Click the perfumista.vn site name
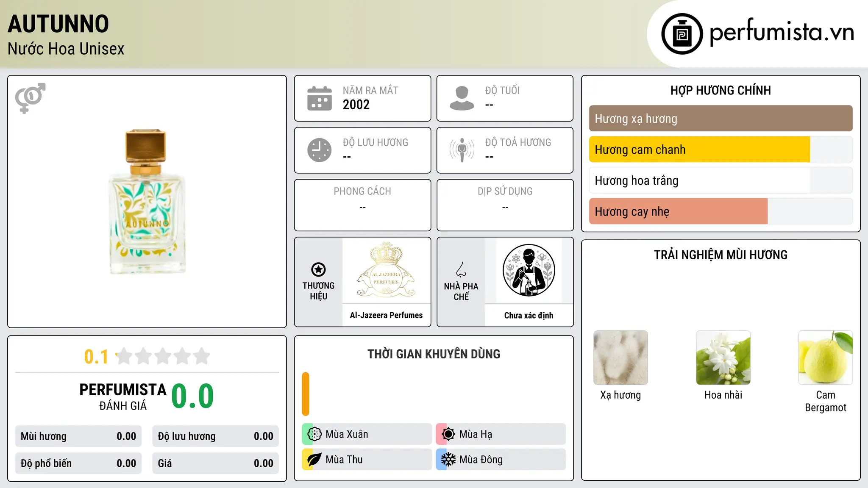868x488 pixels. pyautogui.click(x=782, y=32)
